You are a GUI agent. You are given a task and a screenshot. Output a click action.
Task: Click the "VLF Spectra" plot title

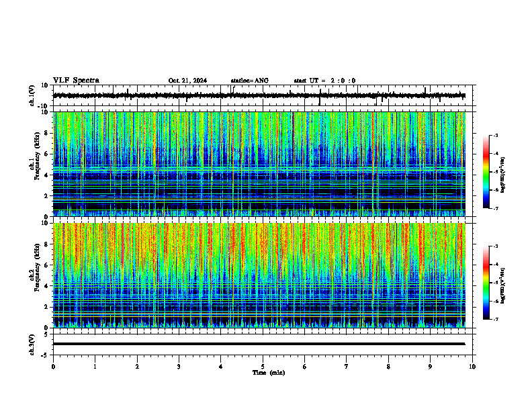coord(76,81)
